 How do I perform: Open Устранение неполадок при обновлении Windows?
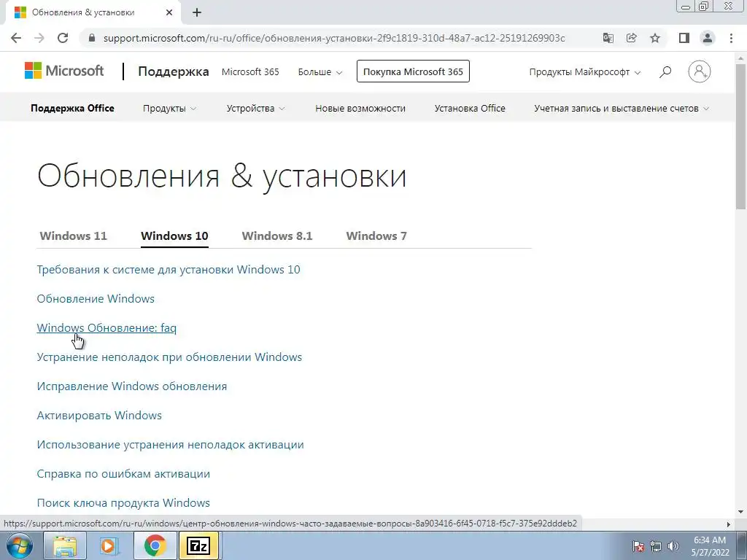[169, 357]
